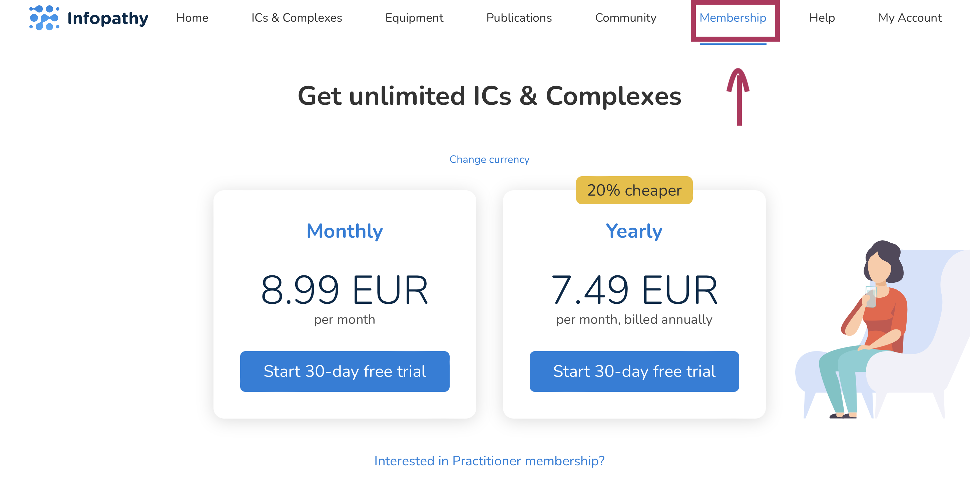The image size is (980, 490).
Task: Click the Yearly plan heading
Action: pos(634,231)
